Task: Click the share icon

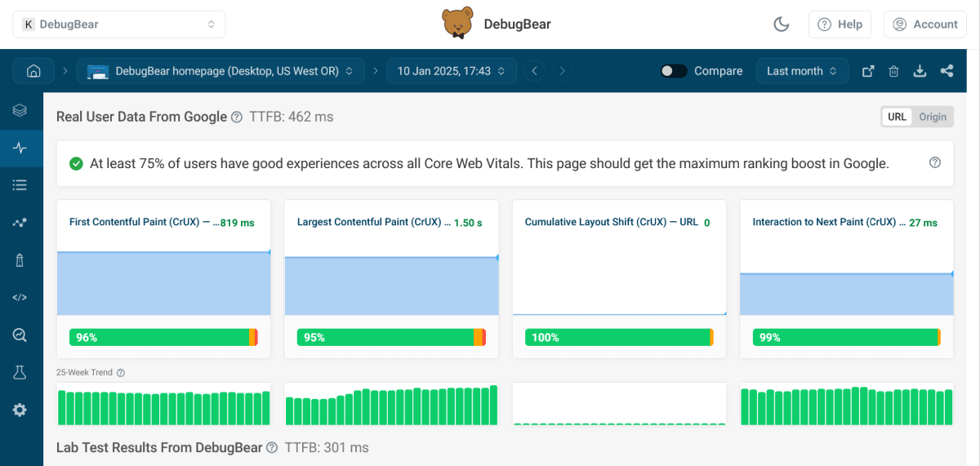Action: [947, 71]
